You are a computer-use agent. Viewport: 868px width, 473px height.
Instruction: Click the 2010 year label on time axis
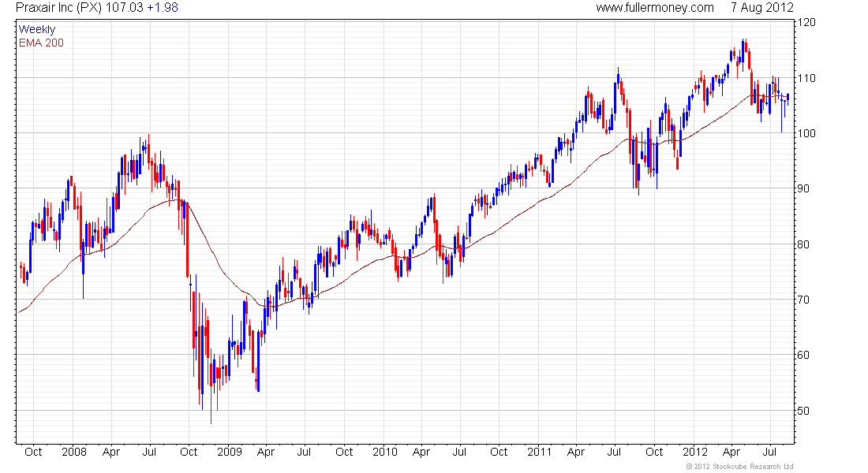pyautogui.click(x=385, y=452)
